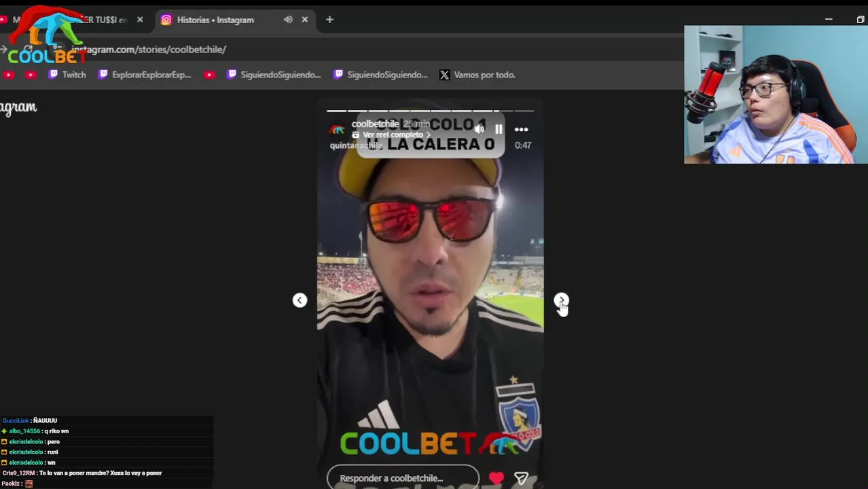
Task: Open coolbetchile username link in story
Action: click(375, 124)
